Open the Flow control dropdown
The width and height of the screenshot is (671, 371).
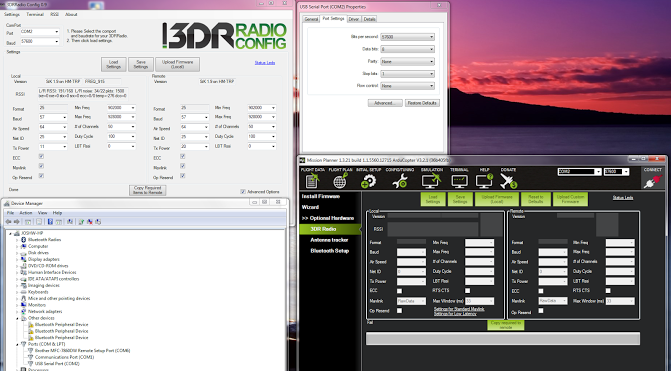click(x=407, y=86)
